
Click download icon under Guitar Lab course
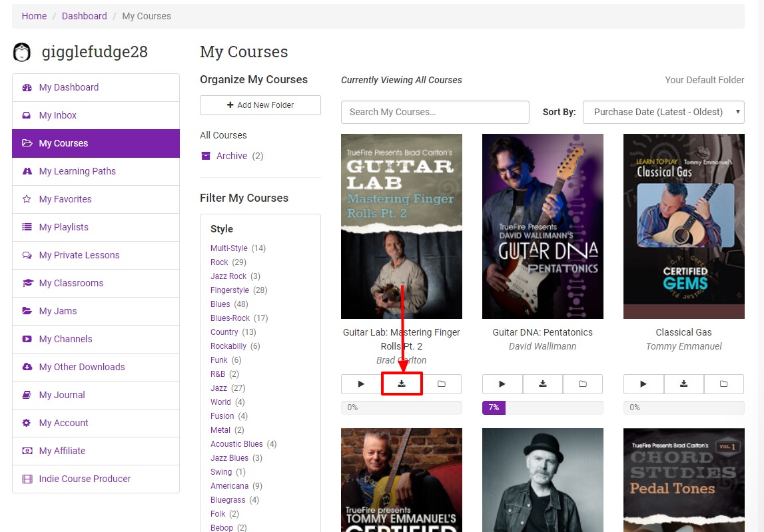coord(402,384)
